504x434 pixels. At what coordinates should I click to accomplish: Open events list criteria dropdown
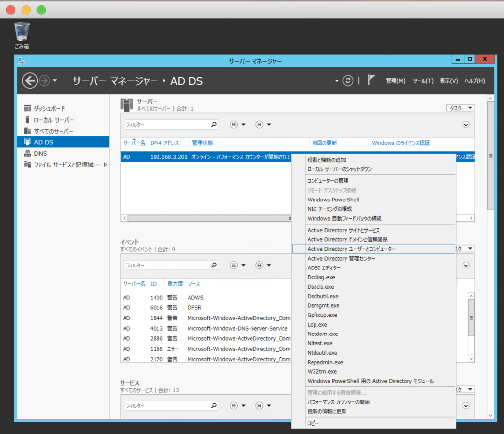click(x=238, y=265)
